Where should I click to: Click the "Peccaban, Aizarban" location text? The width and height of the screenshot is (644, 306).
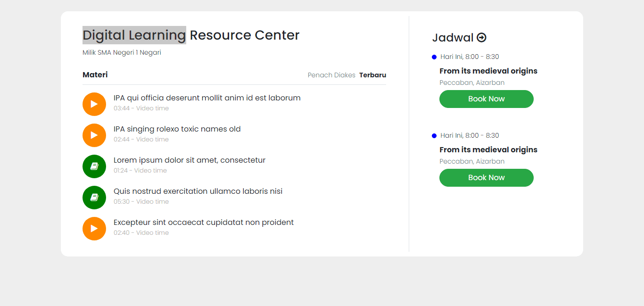pos(472,82)
